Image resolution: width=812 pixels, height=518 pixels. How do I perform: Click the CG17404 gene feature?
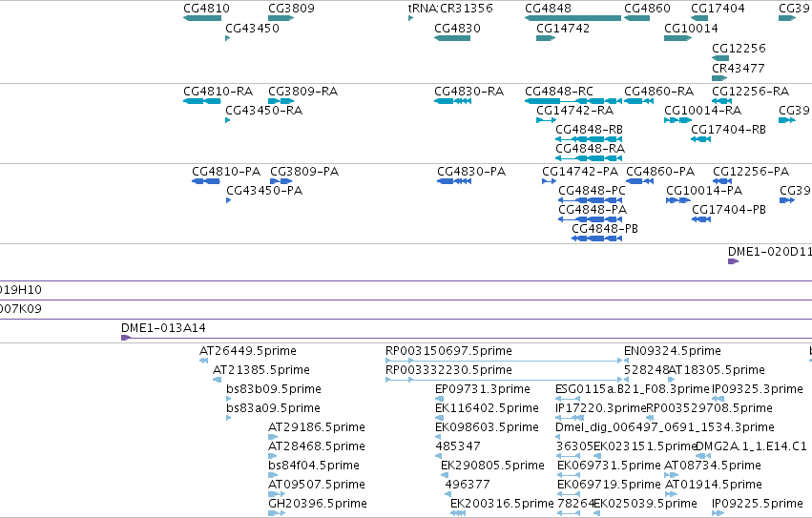pos(699,18)
